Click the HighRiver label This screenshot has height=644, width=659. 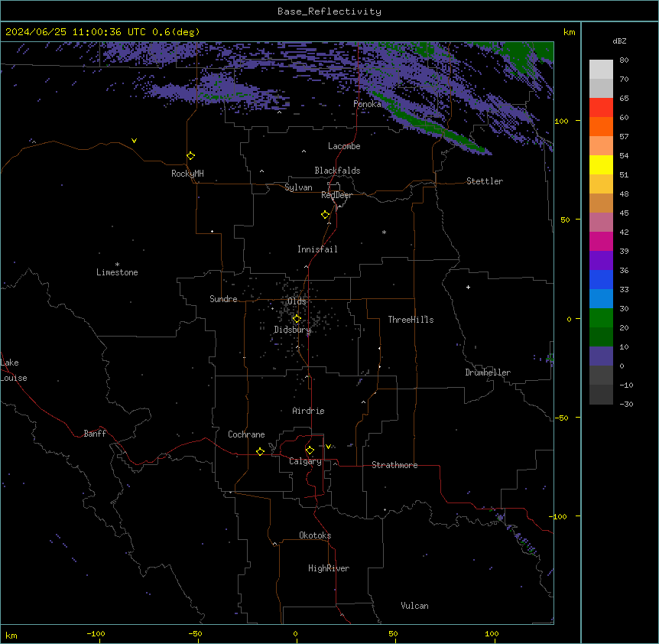coord(329,568)
